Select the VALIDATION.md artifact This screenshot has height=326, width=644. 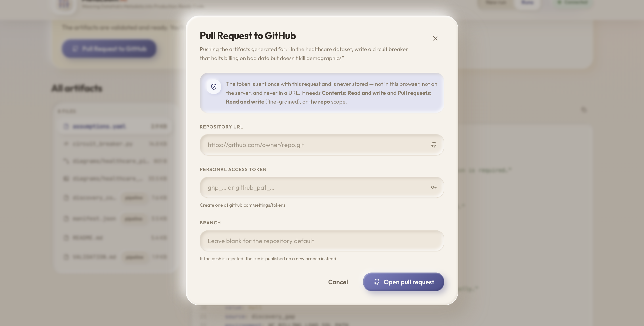[x=115, y=257]
